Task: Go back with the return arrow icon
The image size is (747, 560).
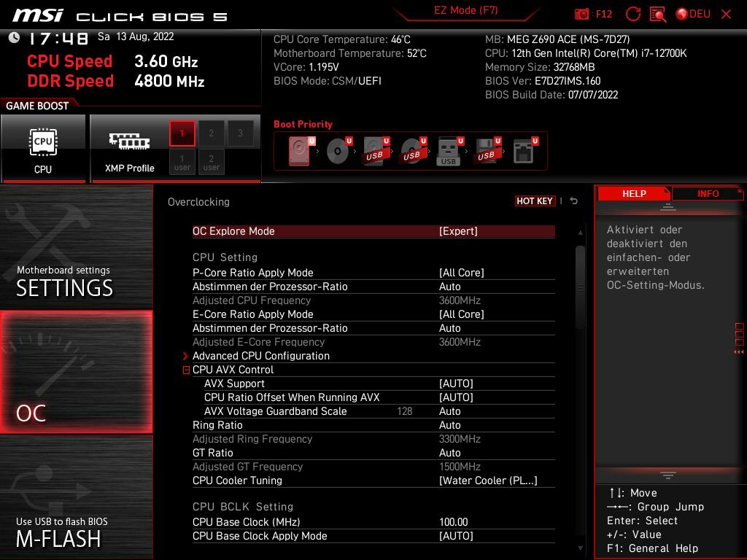Action: point(574,201)
